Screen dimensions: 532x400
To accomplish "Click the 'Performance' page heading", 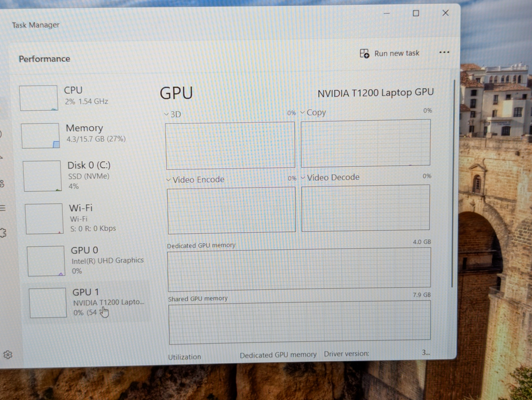I will pyautogui.click(x=45, y=59).
